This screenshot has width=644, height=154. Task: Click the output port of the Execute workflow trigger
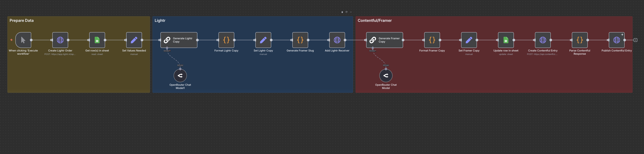point(31,40)
